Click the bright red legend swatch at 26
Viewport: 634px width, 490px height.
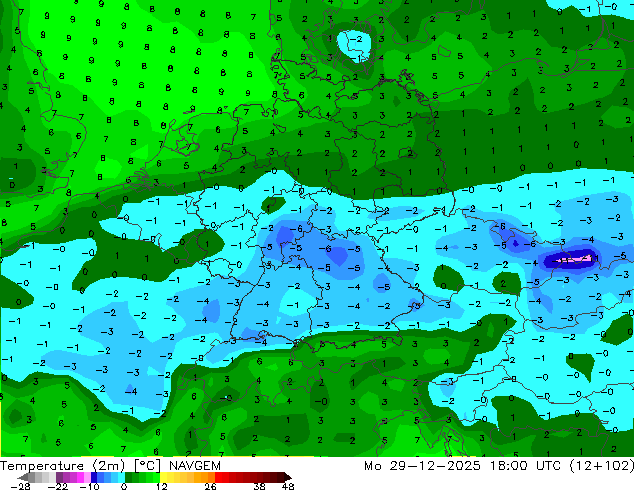(x=218, y=477)
